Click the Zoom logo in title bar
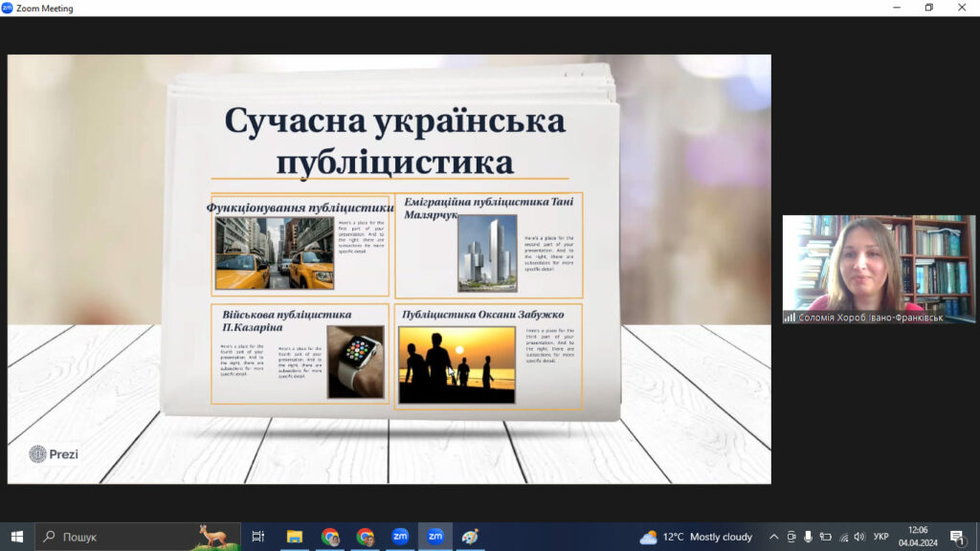 (8, 8)
